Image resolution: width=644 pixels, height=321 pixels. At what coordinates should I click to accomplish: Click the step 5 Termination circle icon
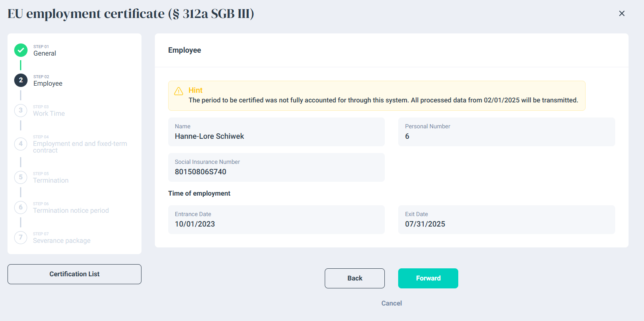pyautogui.click(x=21, y=177)
